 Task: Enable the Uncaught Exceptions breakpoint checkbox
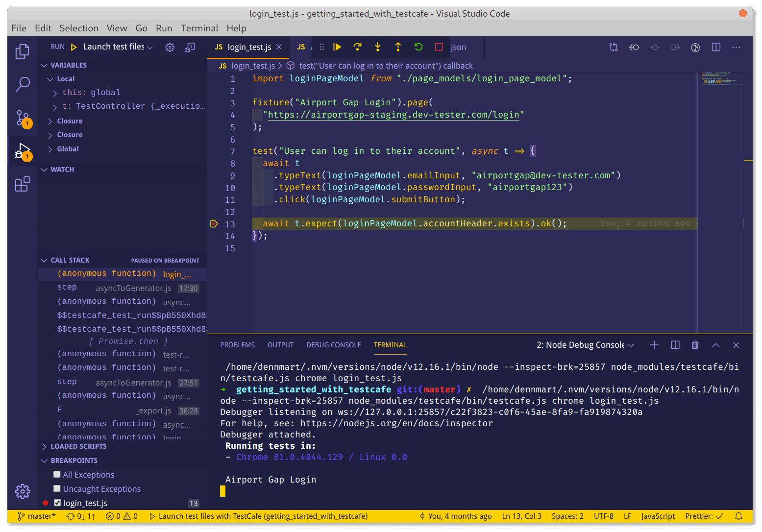pyautogui.click(x=57, y=488)
